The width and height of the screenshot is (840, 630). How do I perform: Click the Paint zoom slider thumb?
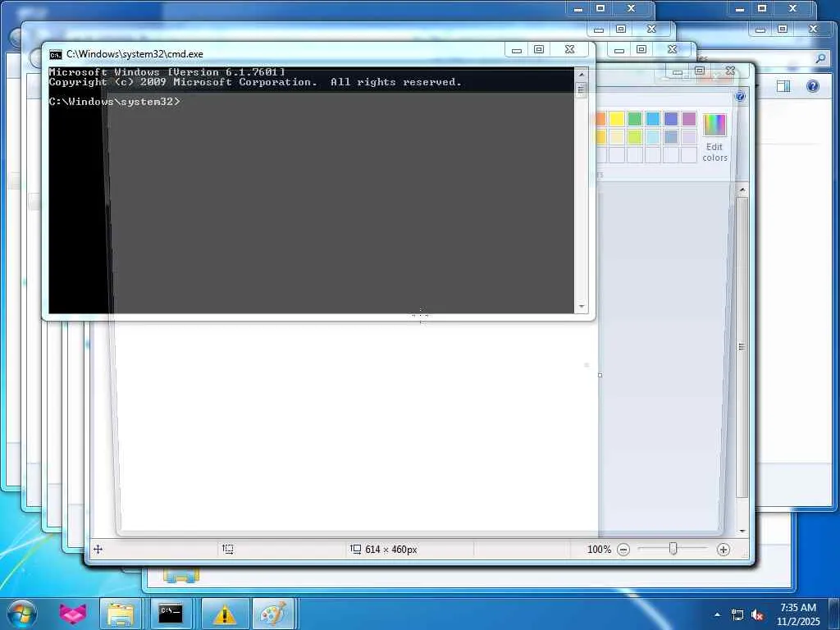coord(673,549)
